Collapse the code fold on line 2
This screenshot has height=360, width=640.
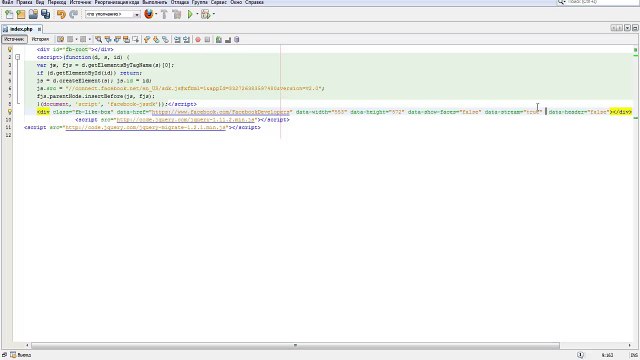pos(18,57)
